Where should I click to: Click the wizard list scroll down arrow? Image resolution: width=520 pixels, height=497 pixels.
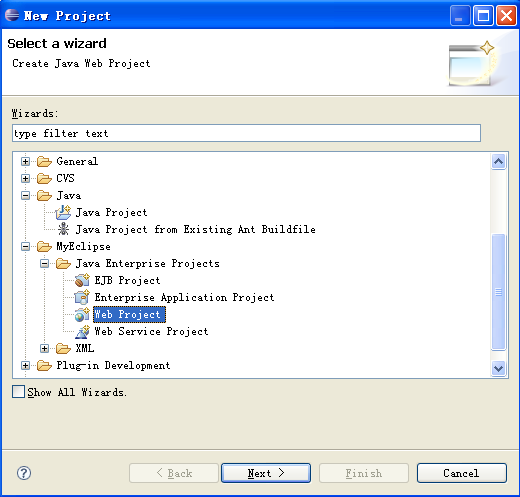499,369
